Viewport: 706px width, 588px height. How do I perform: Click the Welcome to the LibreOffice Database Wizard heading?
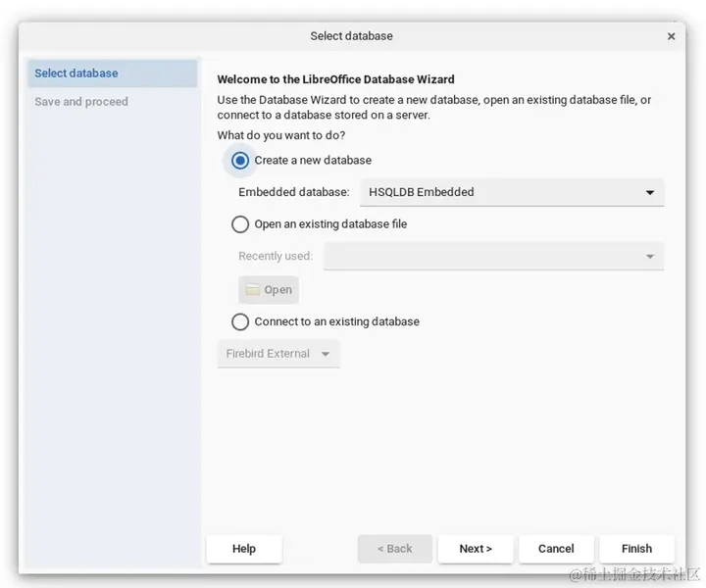pyautogui.click(x=336, y=79)
